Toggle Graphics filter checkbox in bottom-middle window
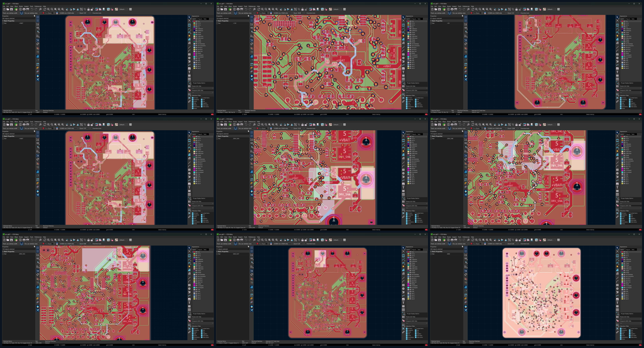Viewport: 644px width, 348px height. pyautogui.click(x=416, y=334)
